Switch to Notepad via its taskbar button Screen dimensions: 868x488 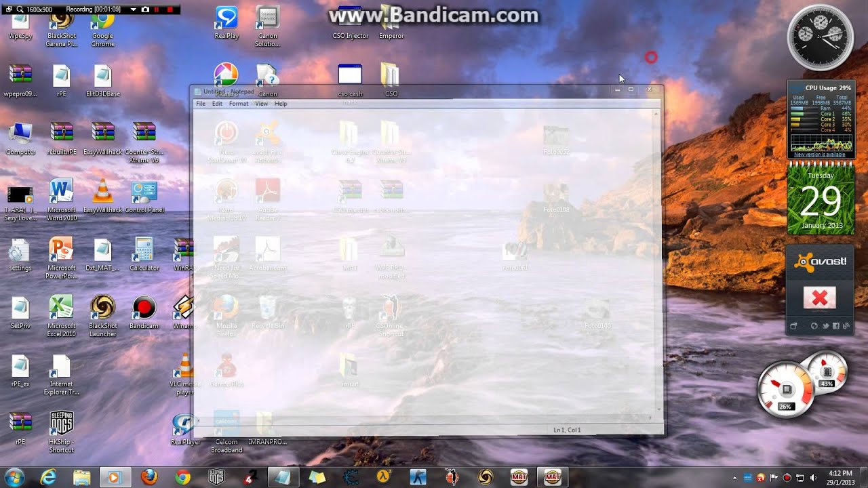pos(283,477)
